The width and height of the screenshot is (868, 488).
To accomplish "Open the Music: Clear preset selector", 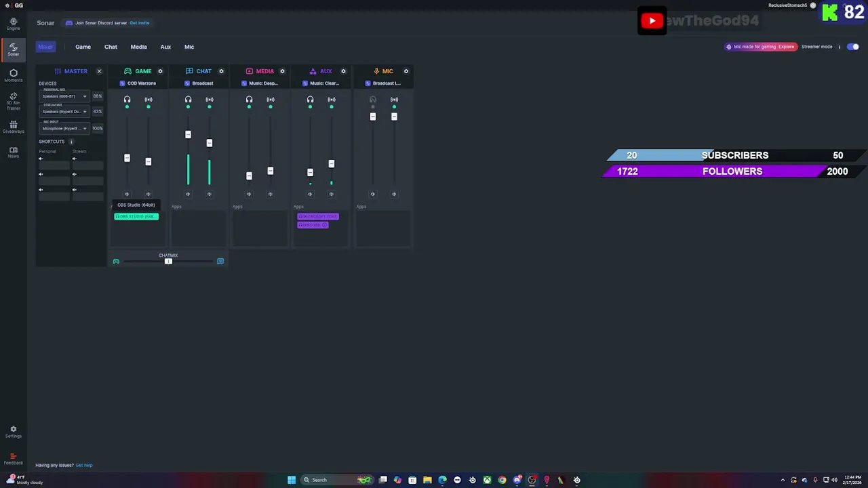I will 321,83.
